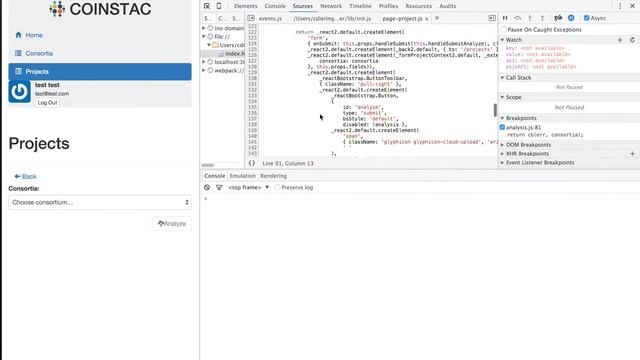
Task: Open the Timeline panel tab
Action: 360,6
